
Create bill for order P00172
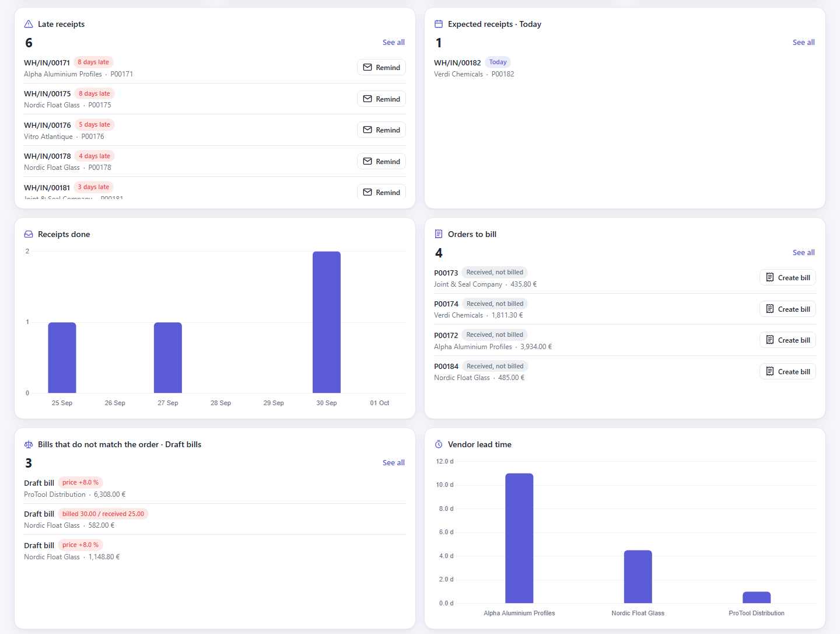tap(787, 340)
